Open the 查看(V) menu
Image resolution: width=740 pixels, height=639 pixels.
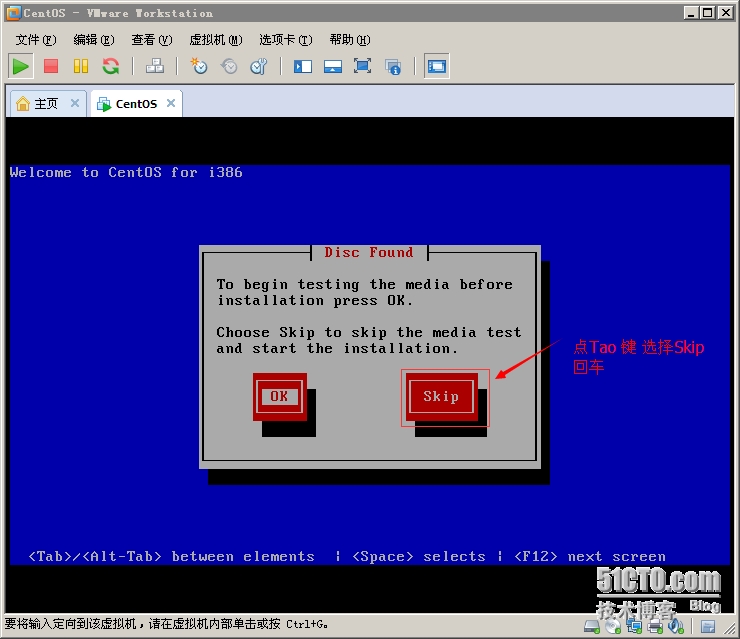click(151, 40)
